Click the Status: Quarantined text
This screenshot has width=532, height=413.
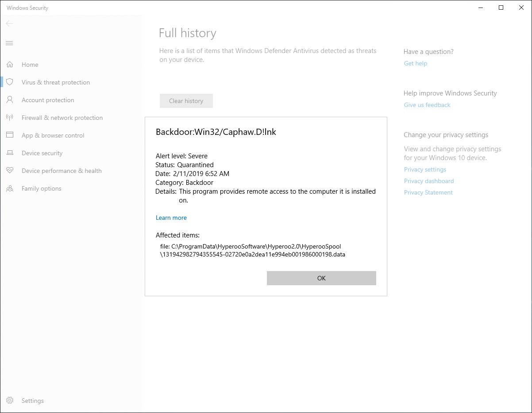185,165
